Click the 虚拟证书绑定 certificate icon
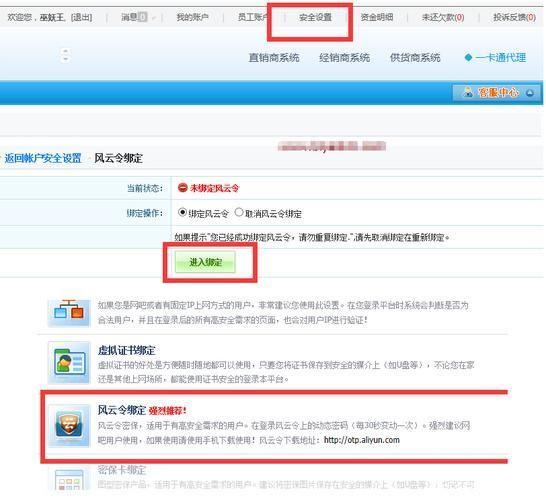The width and height of the screenshot is (546, 500). [x=69, y=362]
